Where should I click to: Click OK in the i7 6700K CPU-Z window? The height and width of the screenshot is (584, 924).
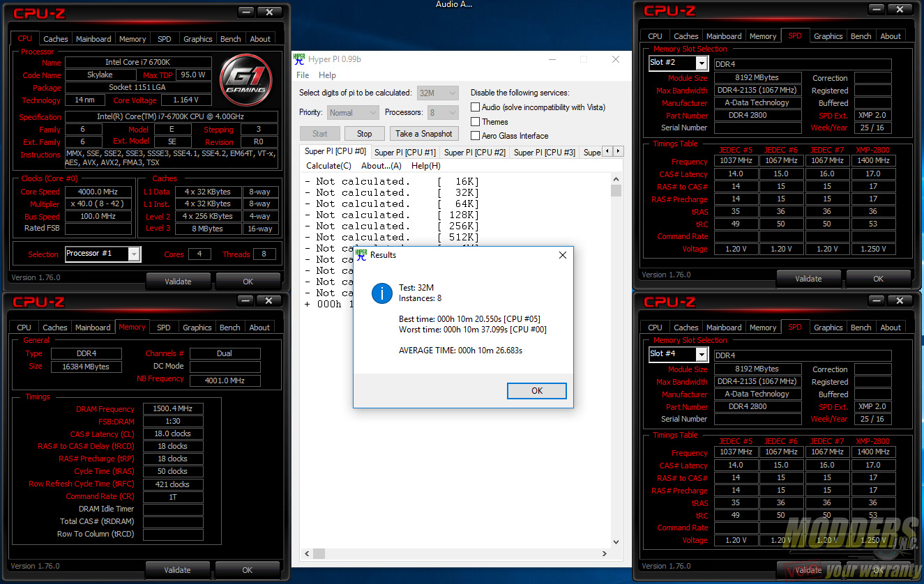248,282
